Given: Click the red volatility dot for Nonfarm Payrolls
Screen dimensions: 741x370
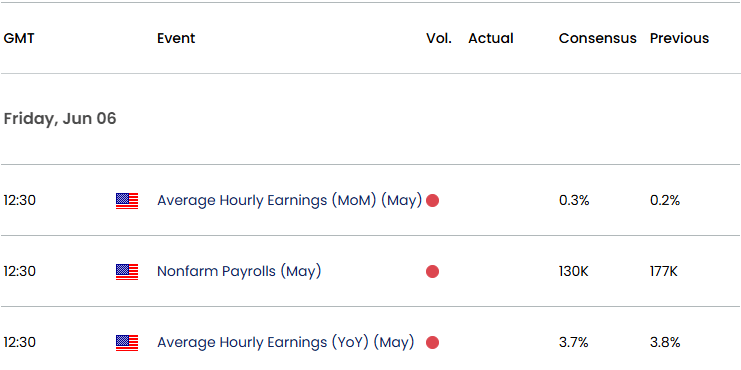Looking at the screenshot, I should (x=432, y=272).
